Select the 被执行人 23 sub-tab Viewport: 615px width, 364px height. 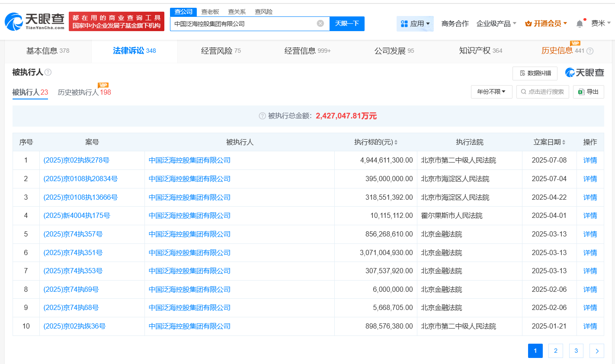(x=30, y=92)
